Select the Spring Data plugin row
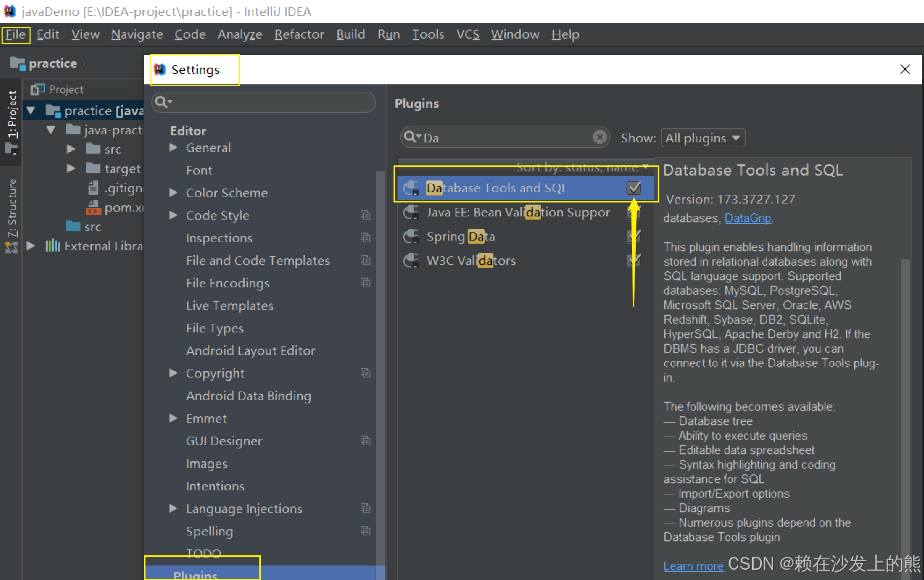Viewport: 924px width, 580px height. (526, 236)
